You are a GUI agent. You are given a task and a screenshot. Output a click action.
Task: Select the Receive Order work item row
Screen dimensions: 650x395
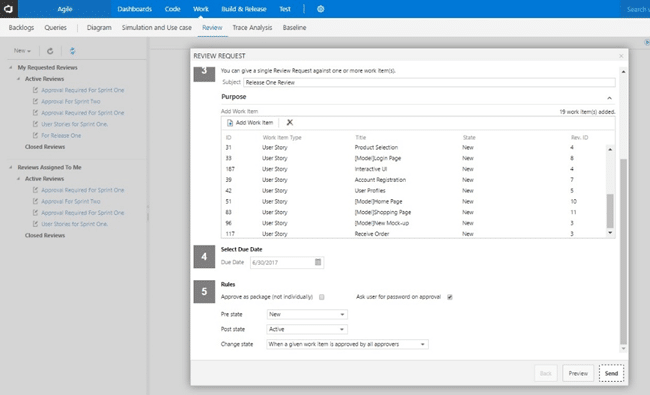coord(415,234)
